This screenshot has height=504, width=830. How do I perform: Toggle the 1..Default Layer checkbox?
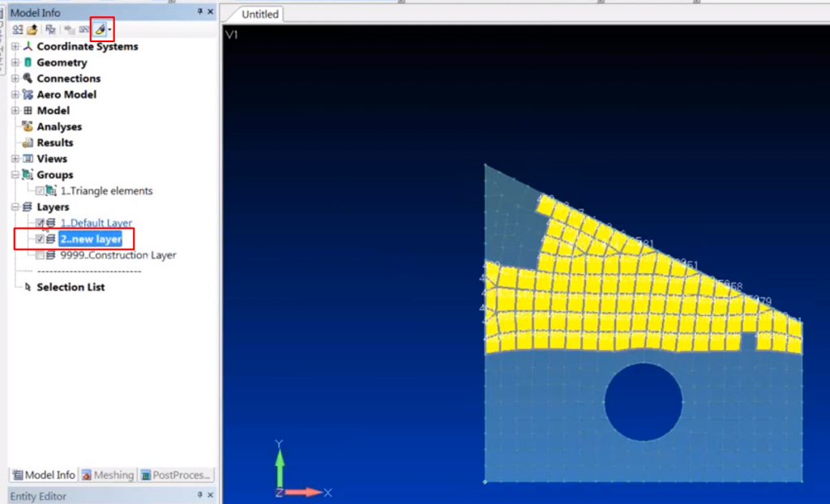coord(40,223)
